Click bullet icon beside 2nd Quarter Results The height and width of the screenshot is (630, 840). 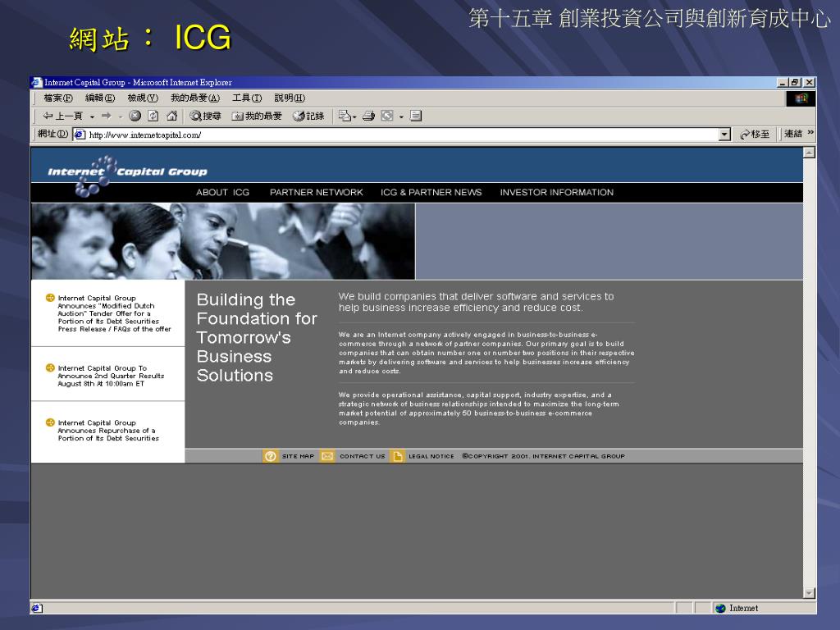click(x=50, y=368)
